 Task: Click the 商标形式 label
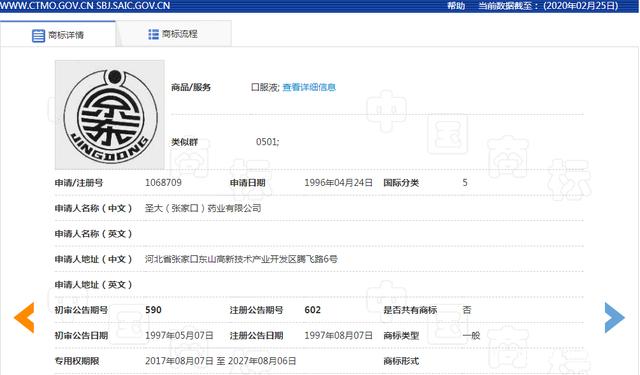pyautogui.click(x=401, y=361)
